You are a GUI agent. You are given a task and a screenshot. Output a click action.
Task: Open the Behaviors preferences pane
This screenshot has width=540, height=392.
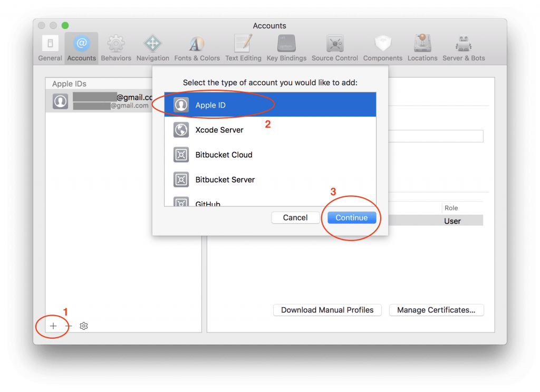116,48
